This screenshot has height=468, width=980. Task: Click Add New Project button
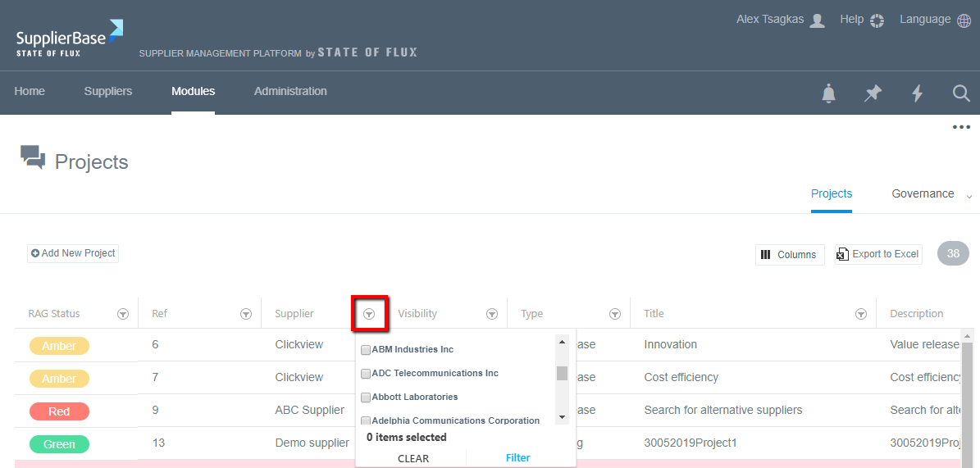point(73,253)
